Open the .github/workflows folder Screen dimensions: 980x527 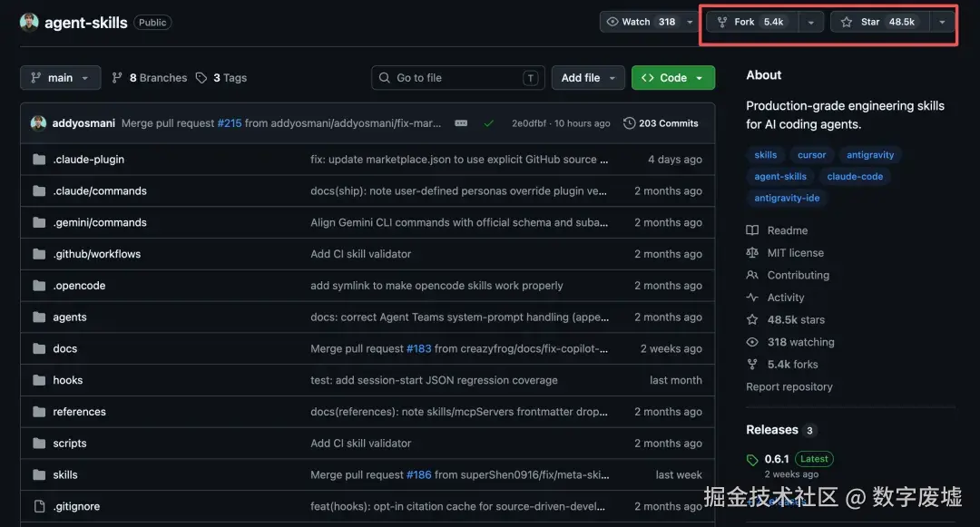tap(97, 254)
